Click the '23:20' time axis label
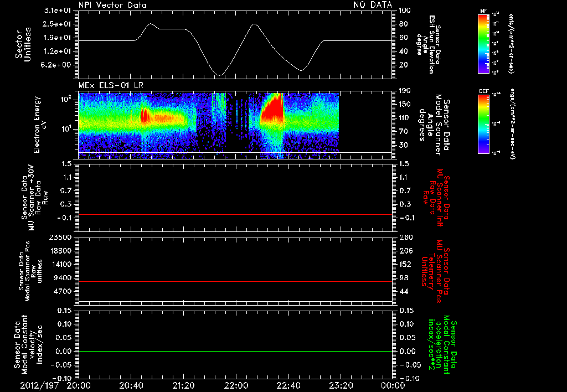The height and width of the screenshot is (392, 567). click(x=341, y=385)
